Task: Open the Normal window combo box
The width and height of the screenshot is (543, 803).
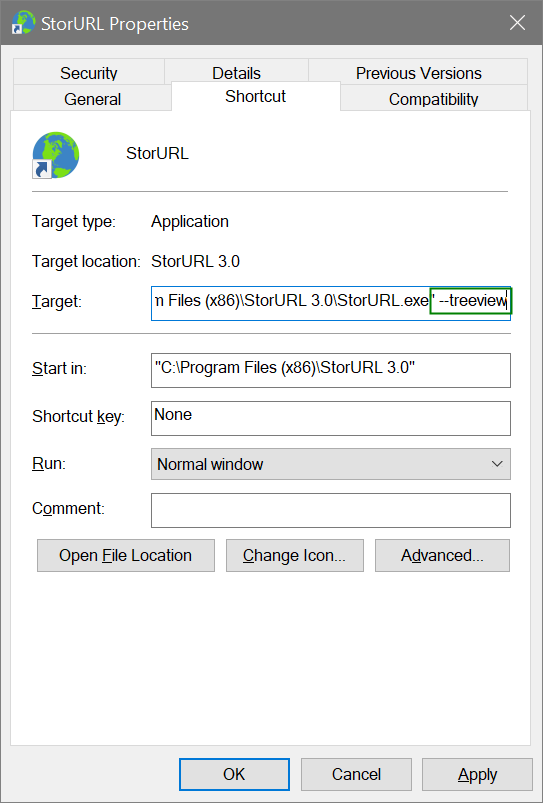Action: (331, 464)
